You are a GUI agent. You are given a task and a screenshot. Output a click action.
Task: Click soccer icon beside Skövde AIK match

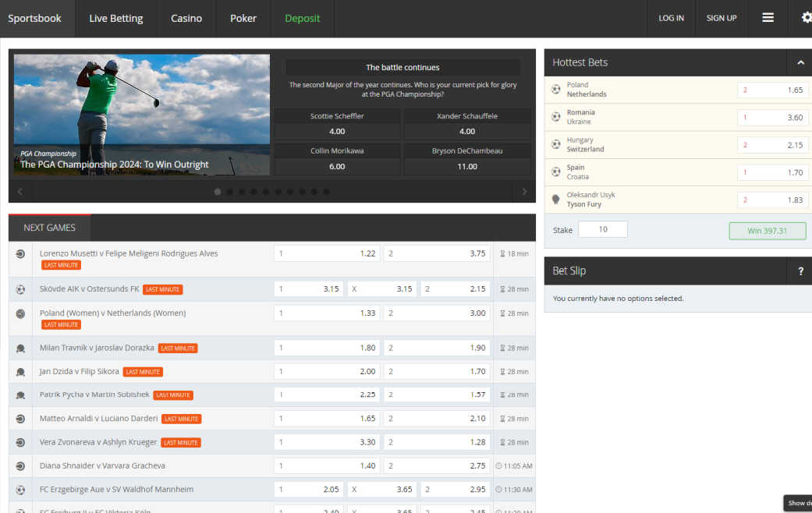tap(20, 289)
